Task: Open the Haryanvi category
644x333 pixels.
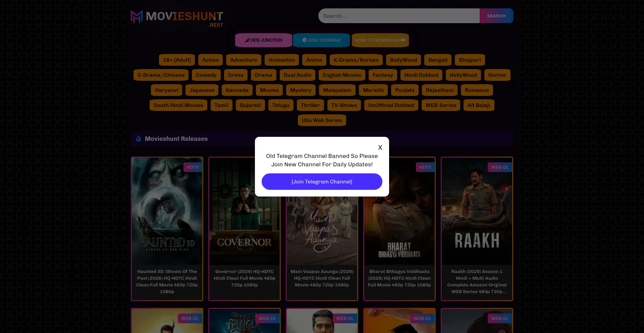Action: tap(167, 90)
